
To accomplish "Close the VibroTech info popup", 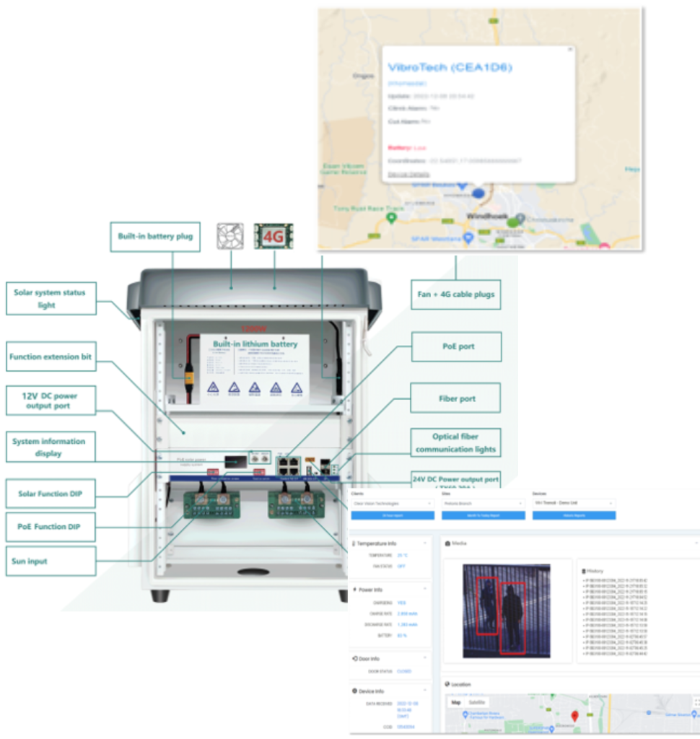I will point(569,50).
